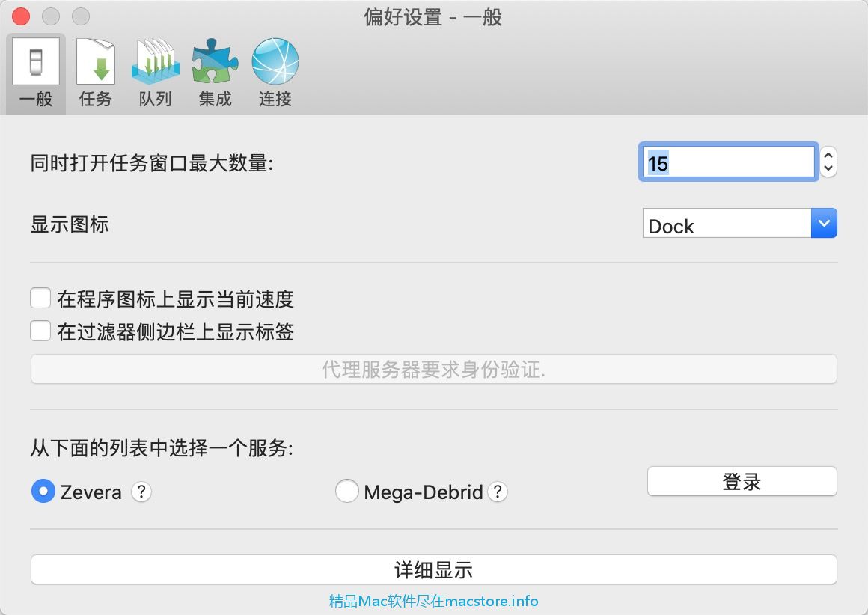Open the 集成 integration puzzle icon
The height and width of the screenshot is (615, 868).
pos(216,61)
